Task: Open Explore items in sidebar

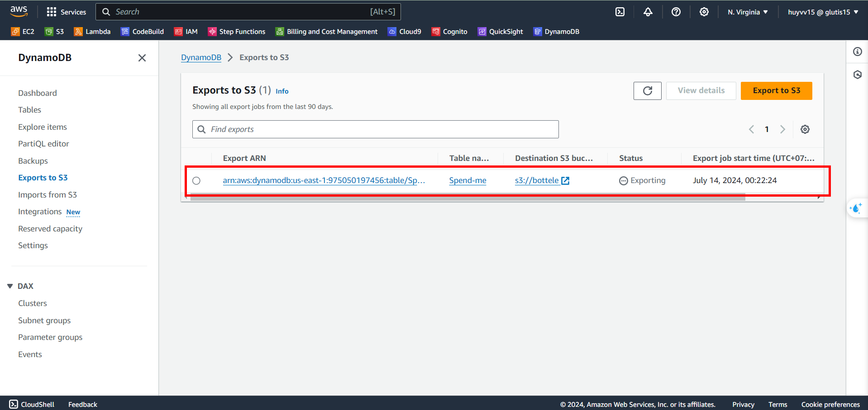Action: (43, 127)
